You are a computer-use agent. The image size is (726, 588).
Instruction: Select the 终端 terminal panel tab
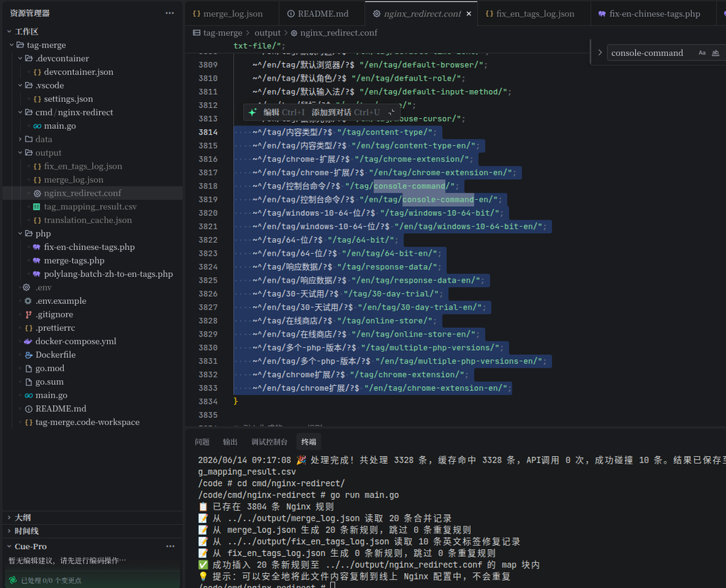pos(309,442)
